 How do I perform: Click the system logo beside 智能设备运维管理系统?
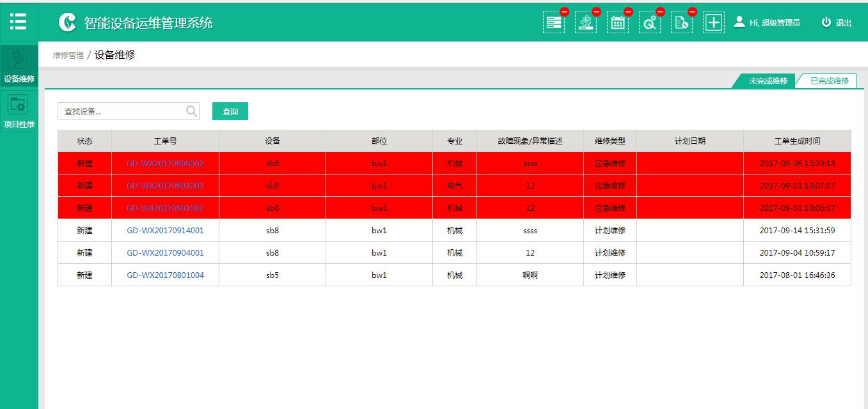click(x=67, y=22)
